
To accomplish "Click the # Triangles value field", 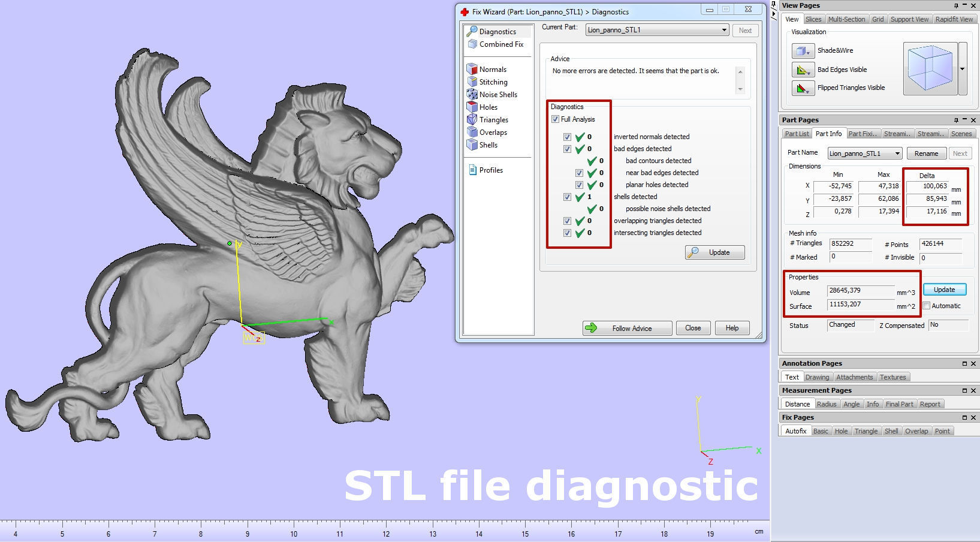I will point(851,244).
